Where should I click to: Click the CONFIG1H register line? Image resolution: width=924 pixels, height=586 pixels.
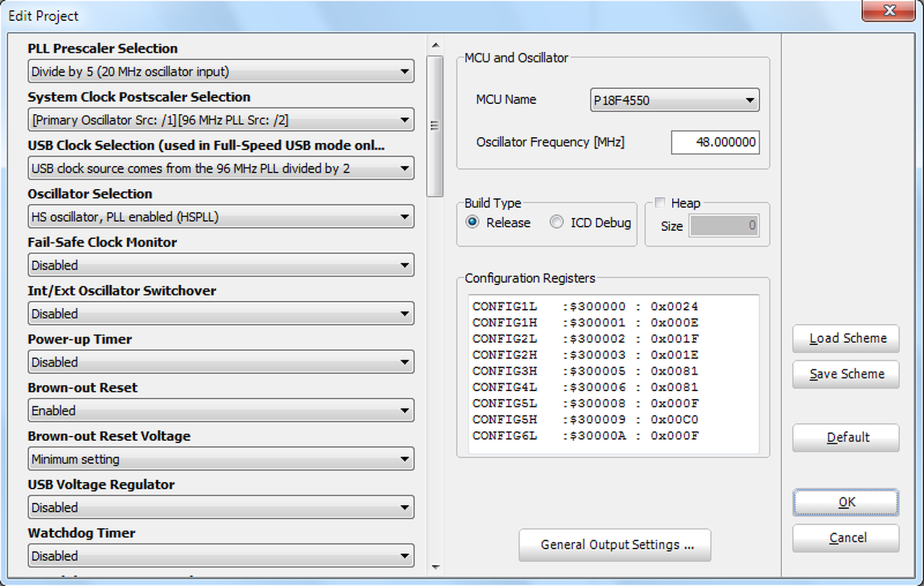click(585, 323)
